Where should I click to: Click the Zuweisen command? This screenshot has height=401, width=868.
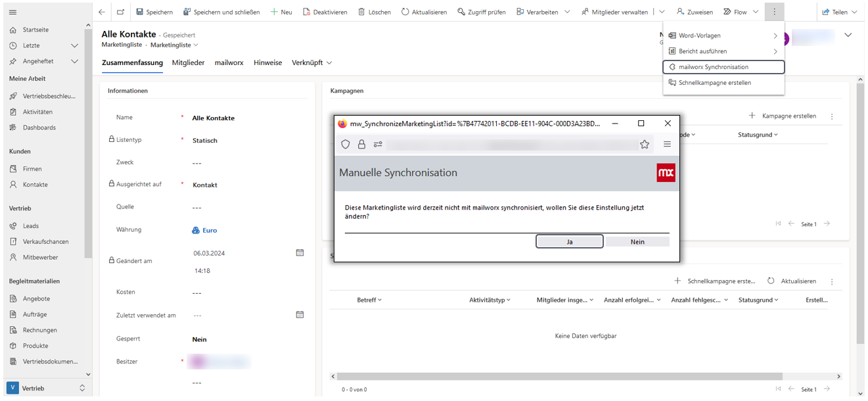(x=695, y=12)
